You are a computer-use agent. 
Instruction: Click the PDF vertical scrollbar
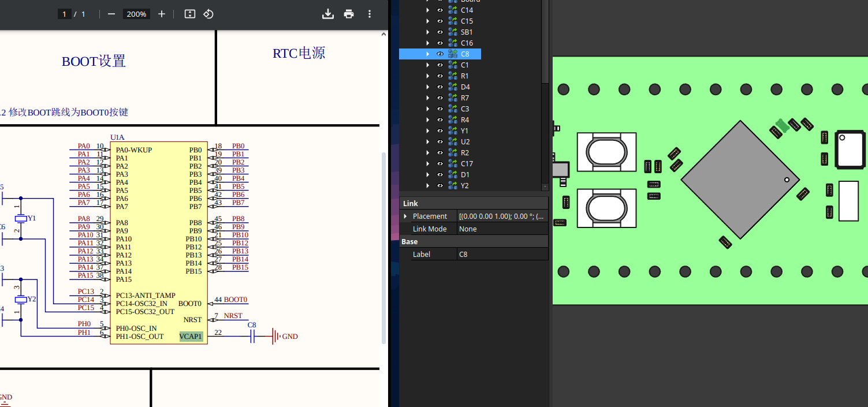pos(383,247)
